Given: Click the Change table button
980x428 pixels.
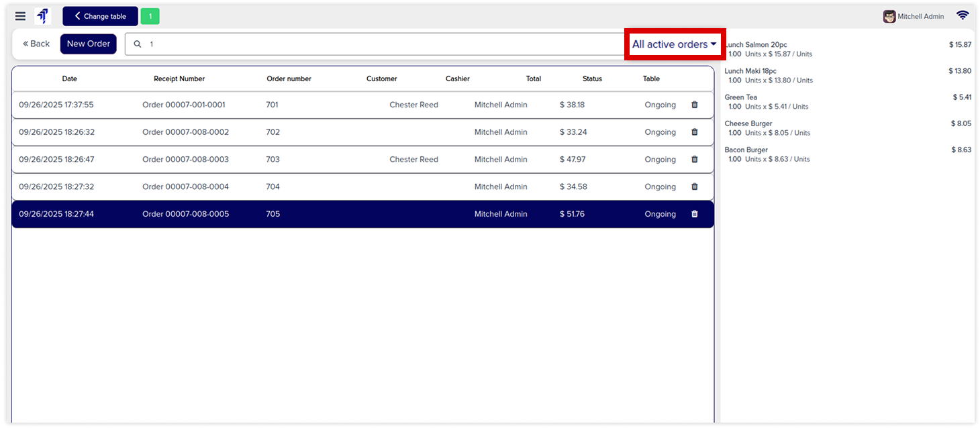Looking at the screenshot, I should coord(100,16).
